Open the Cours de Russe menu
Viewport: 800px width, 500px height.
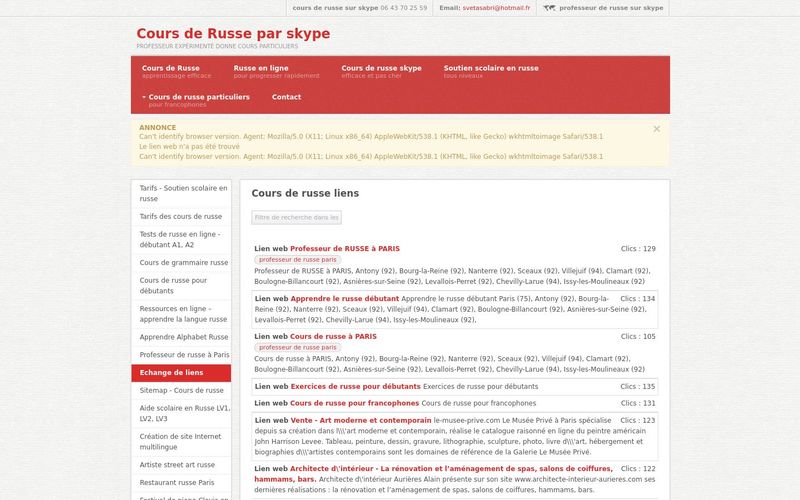[176, 71]
